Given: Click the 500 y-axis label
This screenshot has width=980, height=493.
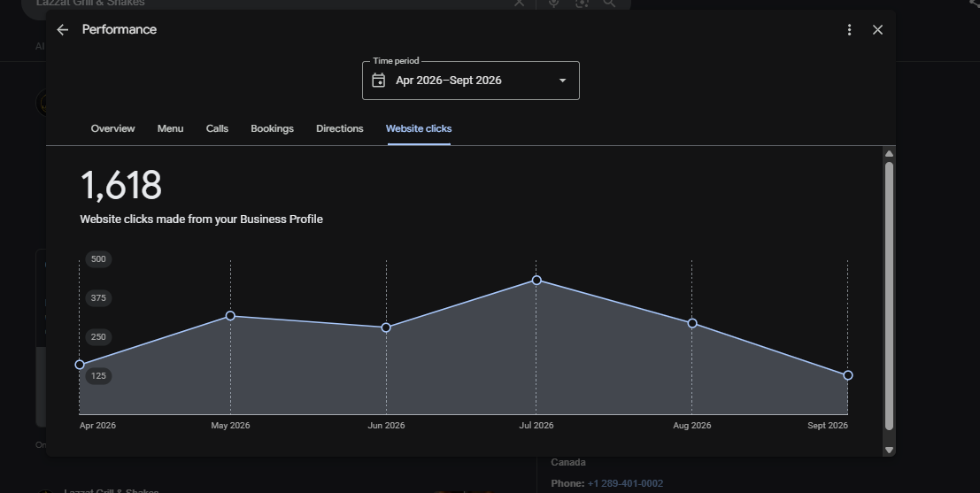Looking at the screenshot, I should 98,259.
